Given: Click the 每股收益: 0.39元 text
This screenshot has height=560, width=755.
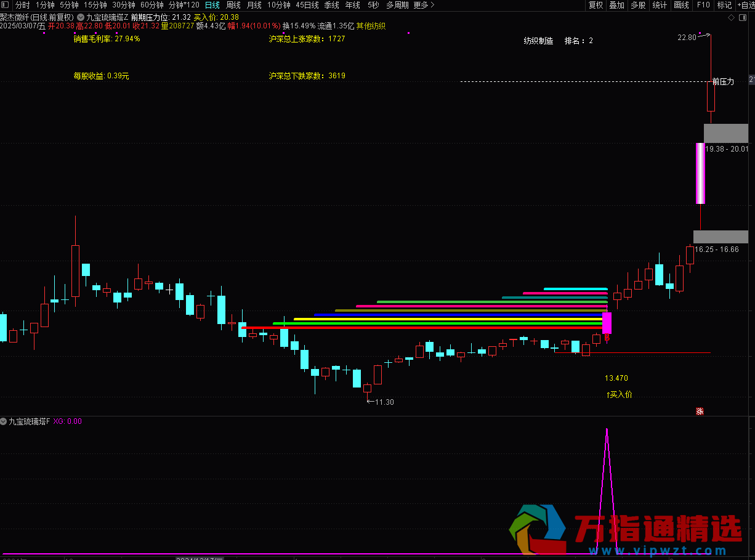Looking at the screenshot, I should point(101,76).
